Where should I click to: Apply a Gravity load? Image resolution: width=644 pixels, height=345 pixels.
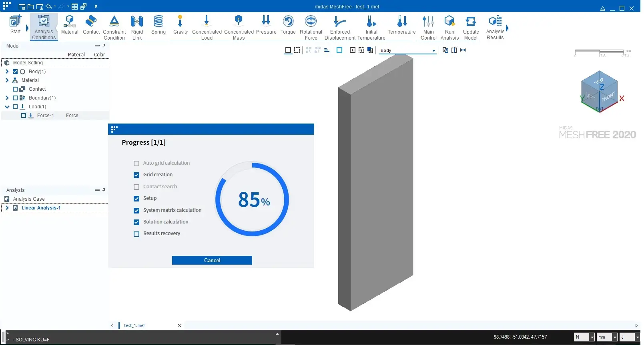click(181, 24)
